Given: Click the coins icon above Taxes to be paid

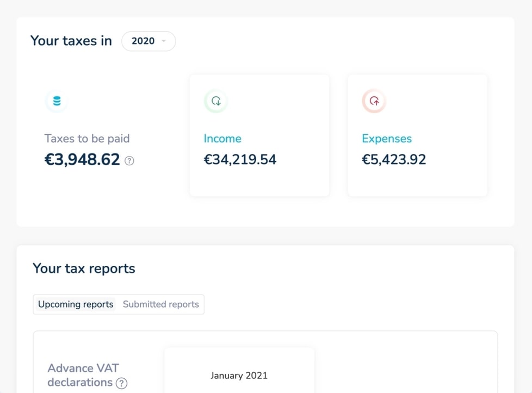Looking at the screenshot, I should [x=57, y=101].
